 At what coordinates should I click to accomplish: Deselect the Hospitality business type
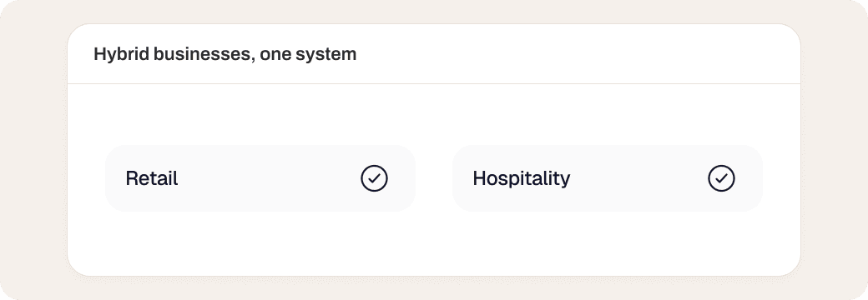(x=721, y=178)
